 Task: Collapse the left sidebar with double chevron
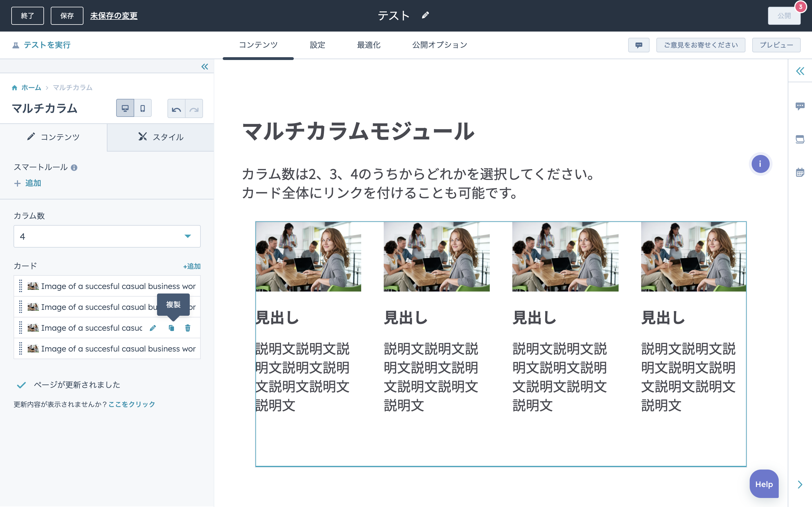click(205, 67)
